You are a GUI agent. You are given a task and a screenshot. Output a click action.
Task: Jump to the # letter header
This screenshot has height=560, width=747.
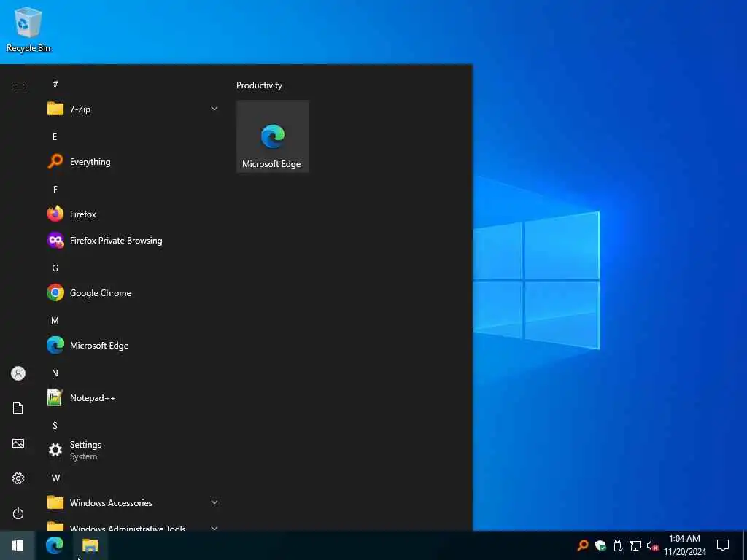coord(55,84)
